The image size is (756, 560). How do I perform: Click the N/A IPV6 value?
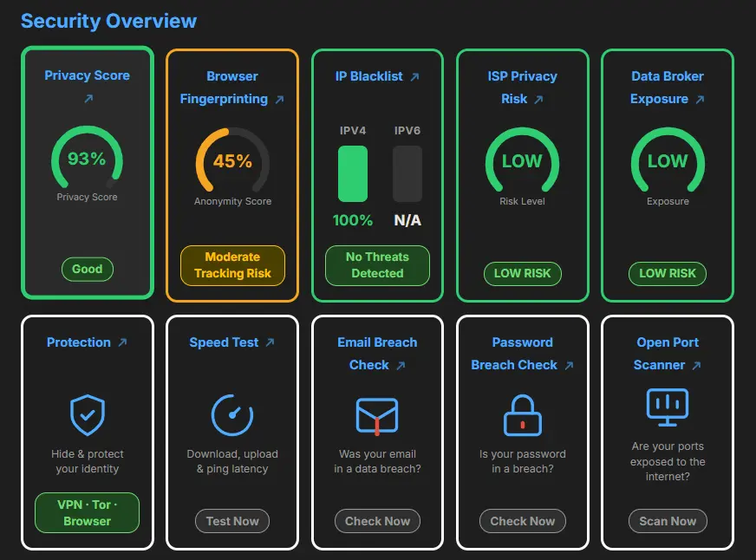pos(407,221)
